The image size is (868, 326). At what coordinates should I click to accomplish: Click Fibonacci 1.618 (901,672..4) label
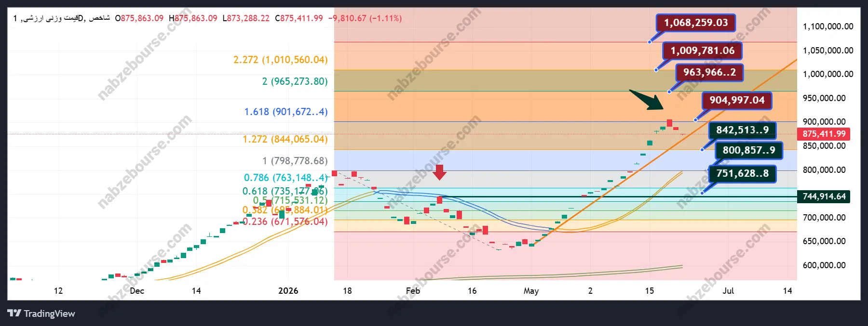pyautogui.click(x=286, y=112)
